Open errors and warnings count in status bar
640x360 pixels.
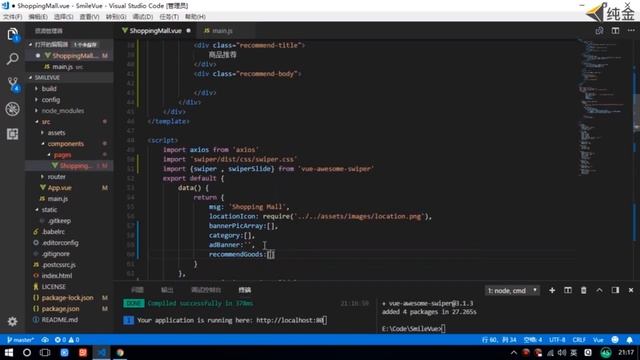[67, 340]
